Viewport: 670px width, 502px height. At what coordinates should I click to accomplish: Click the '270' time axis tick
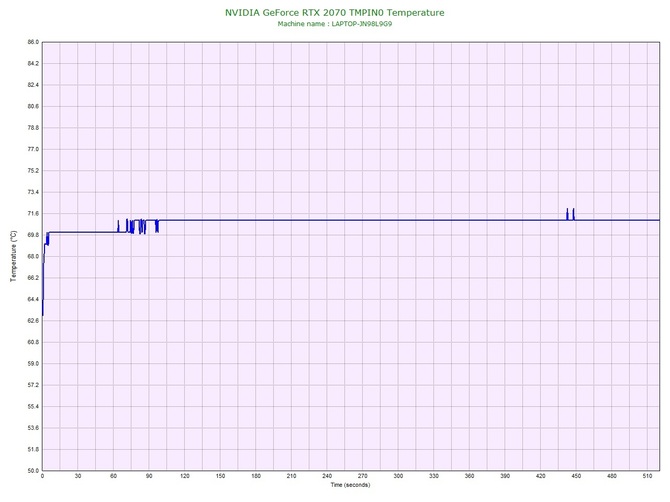click(x=362, y=476)
